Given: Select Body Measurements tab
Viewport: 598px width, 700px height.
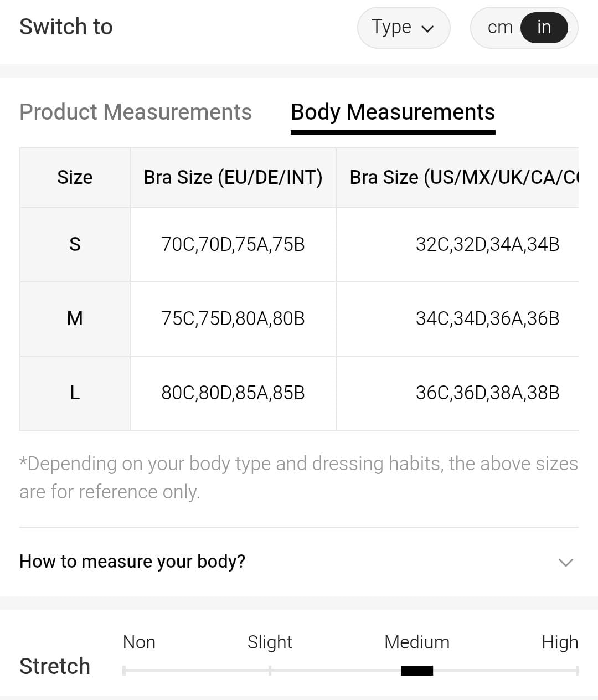Looking at the screenshot, I should [x=393, y=112].
